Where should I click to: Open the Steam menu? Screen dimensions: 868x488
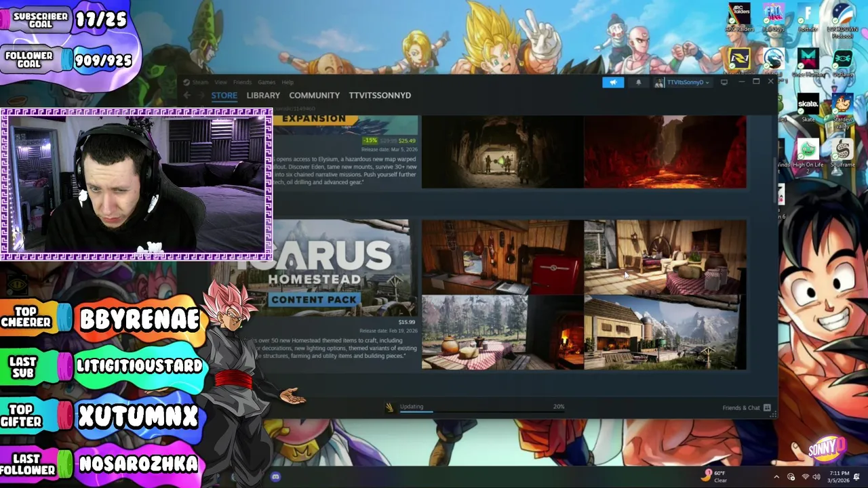click(x=200, y=82)
